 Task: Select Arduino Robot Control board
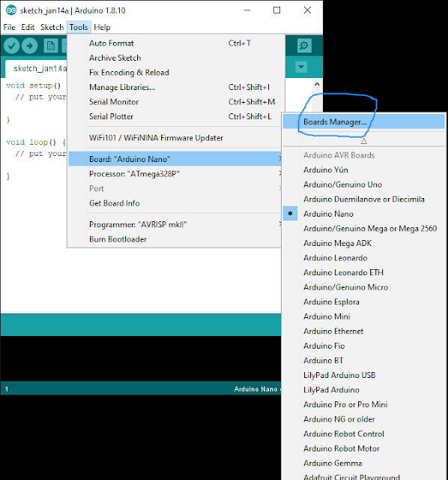pos(364,434)
